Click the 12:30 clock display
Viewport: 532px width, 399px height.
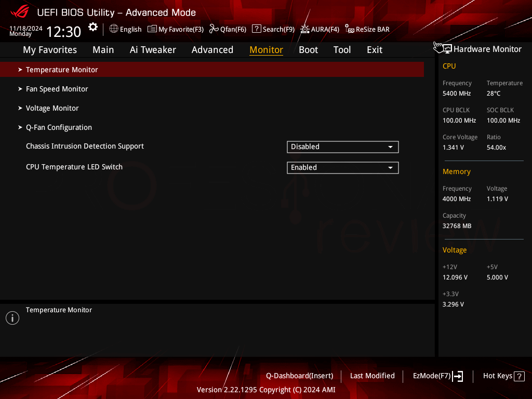[63, 32]
